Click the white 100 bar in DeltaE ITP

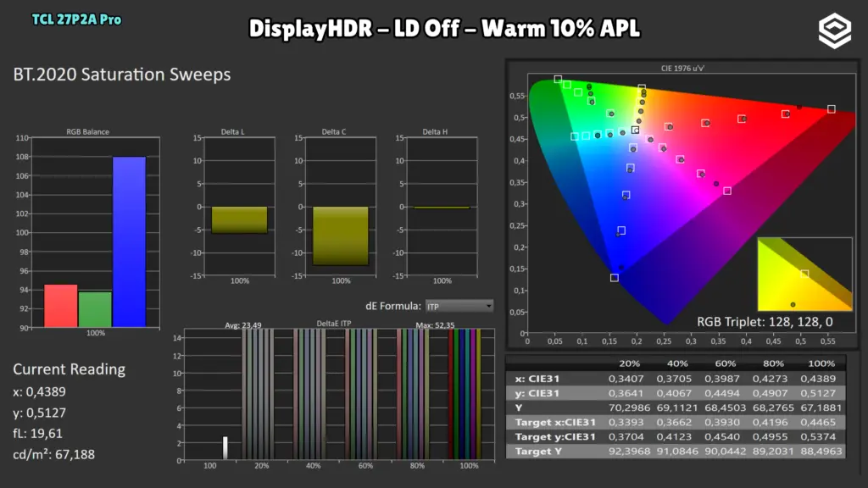[x=225, y=448]
